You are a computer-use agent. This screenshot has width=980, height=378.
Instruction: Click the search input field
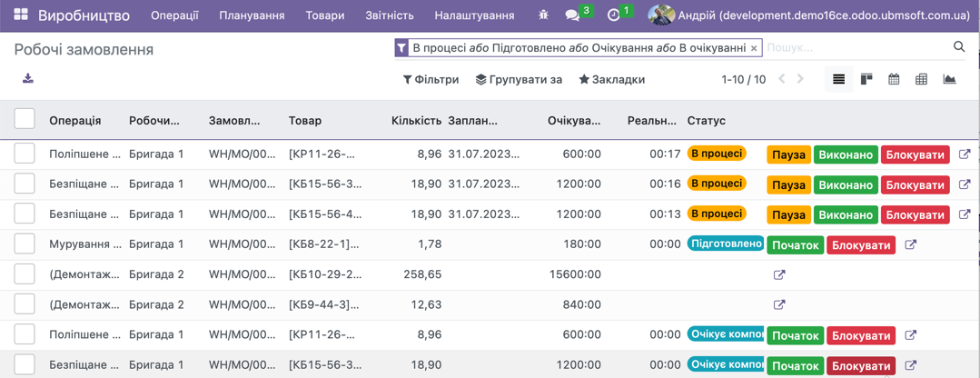click(x=856, y=47)
